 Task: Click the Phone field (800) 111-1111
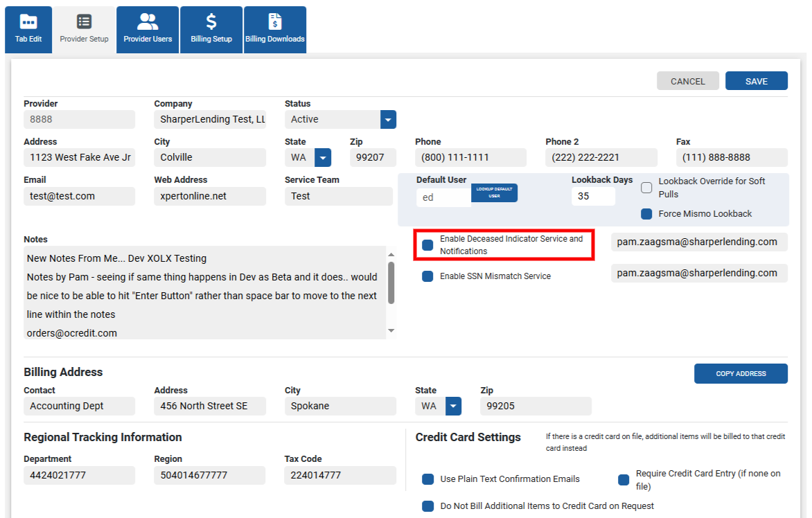tap(470, 157)
